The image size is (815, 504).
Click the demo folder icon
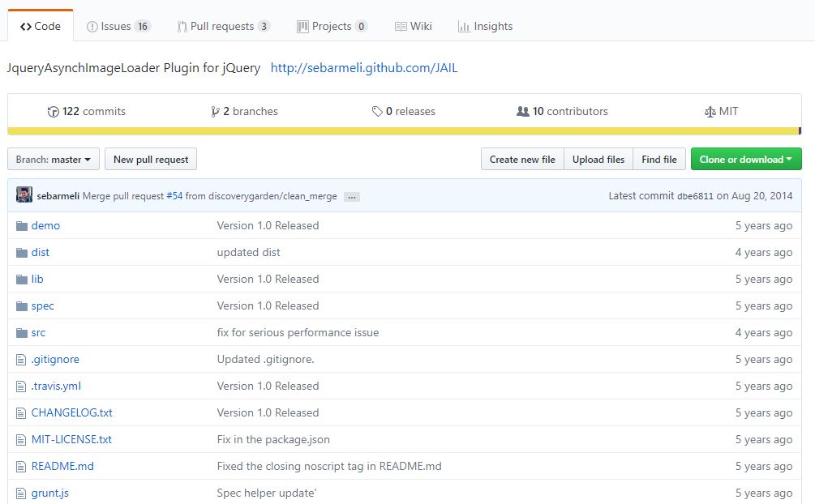pos(22,226)
